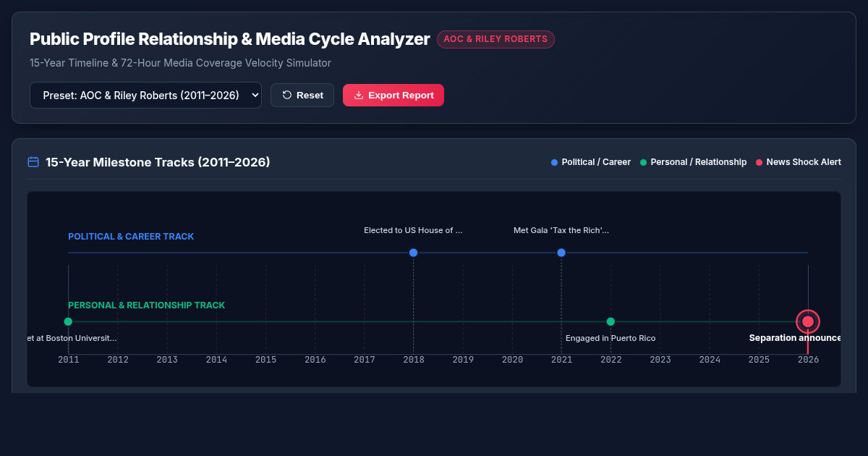This screenshot has height=456, width=868.
Task: Click the 'Separation announced' label
Action: [795, 338]
